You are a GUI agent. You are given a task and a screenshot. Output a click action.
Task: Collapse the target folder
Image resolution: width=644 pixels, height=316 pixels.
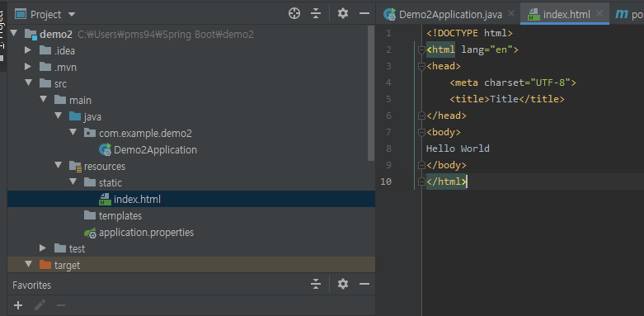point(28,264)
